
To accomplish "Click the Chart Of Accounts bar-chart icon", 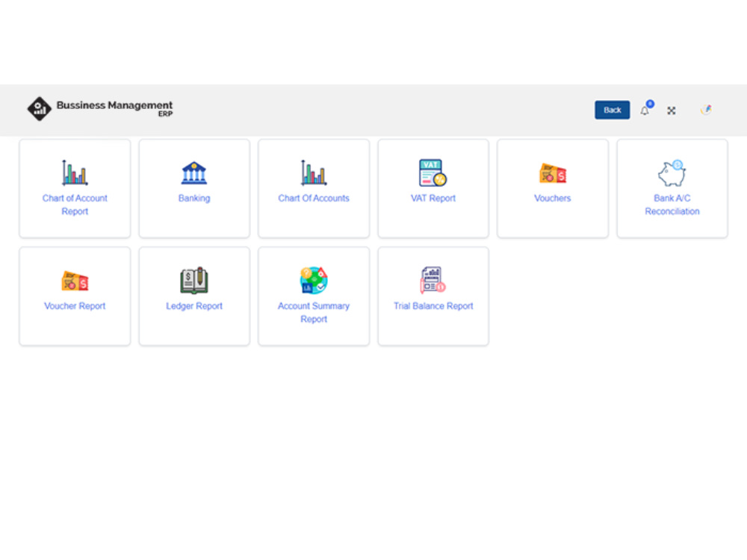I will [314, 172].
